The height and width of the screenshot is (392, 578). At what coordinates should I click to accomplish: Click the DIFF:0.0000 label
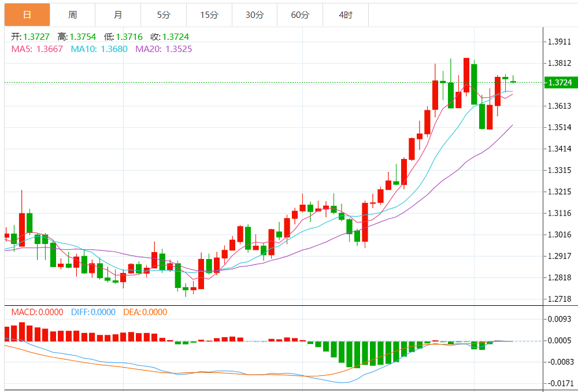pyautogui.click(x=93, y=312)
